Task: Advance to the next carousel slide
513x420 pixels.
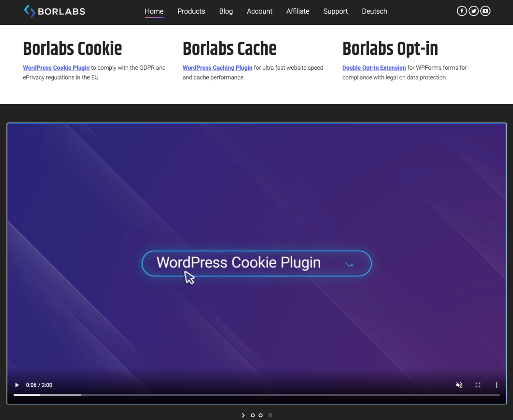Action: click(243, 415)
